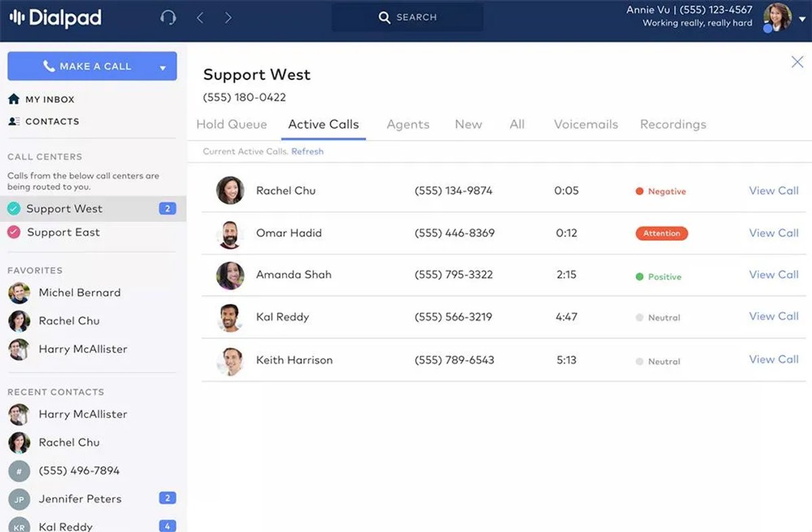The image size is (812, 532).
Task: Select Michel Bernard in Favorites
Action: click(65, 292)
